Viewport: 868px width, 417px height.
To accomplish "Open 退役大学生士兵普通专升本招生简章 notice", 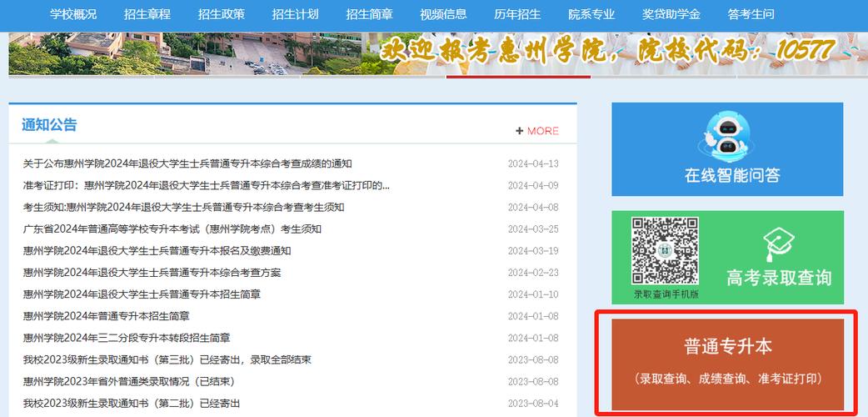I will click(142, 294).
